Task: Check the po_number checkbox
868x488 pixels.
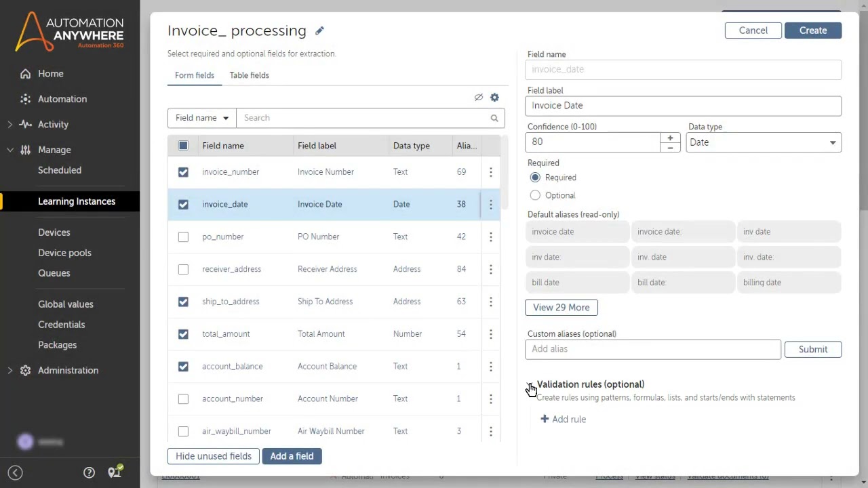Action: [x=183, y=237]
